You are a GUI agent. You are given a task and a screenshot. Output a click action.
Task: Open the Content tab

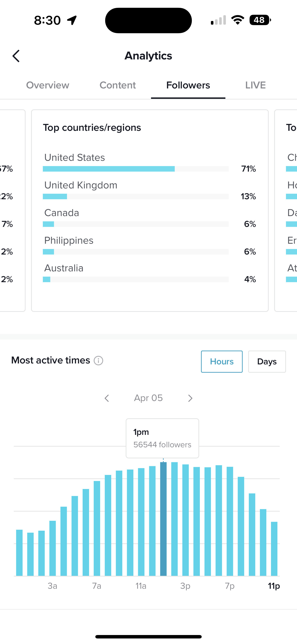pos(117,85)
